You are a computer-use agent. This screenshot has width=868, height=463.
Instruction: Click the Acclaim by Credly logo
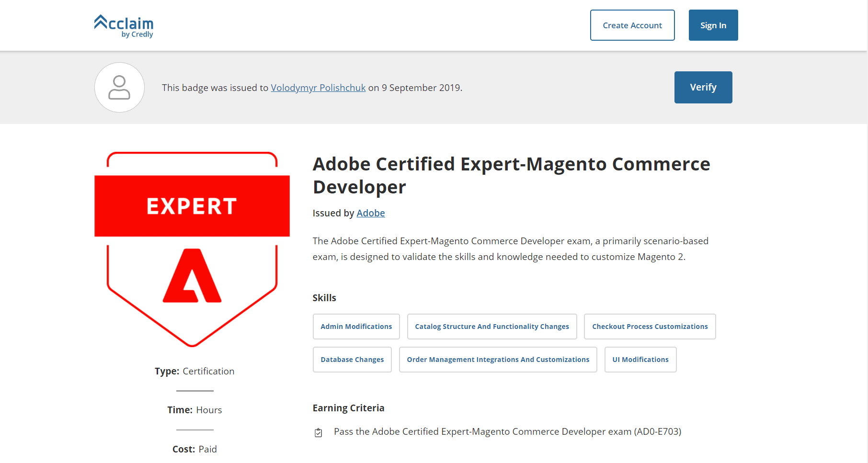(124, 26)
